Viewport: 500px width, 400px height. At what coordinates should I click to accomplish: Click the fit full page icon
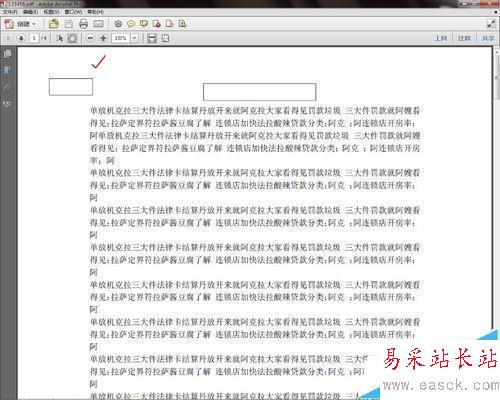tap(165, 38)
